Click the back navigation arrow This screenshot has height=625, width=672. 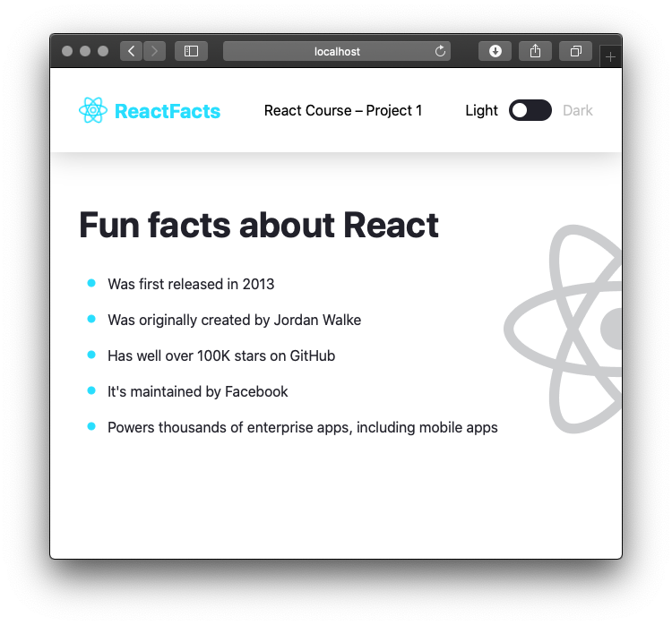pyautogui.click(x=131, y=51)
